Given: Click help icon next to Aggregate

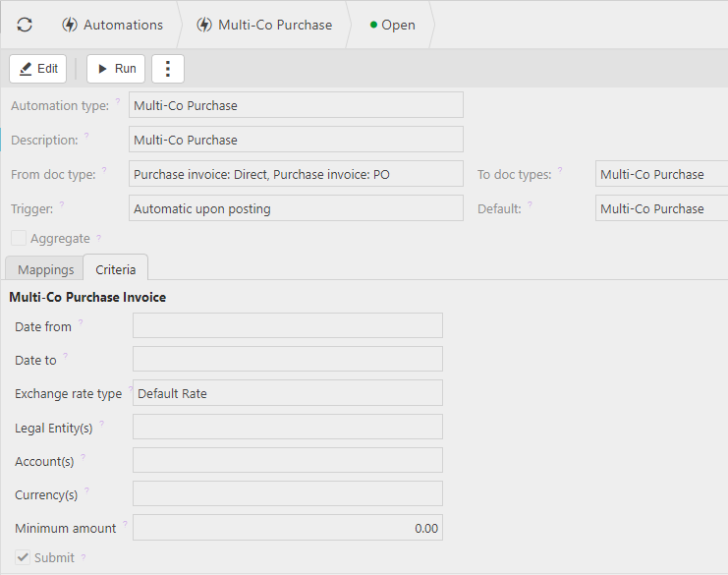Looking at the screenshot, I should coord(99,238).
